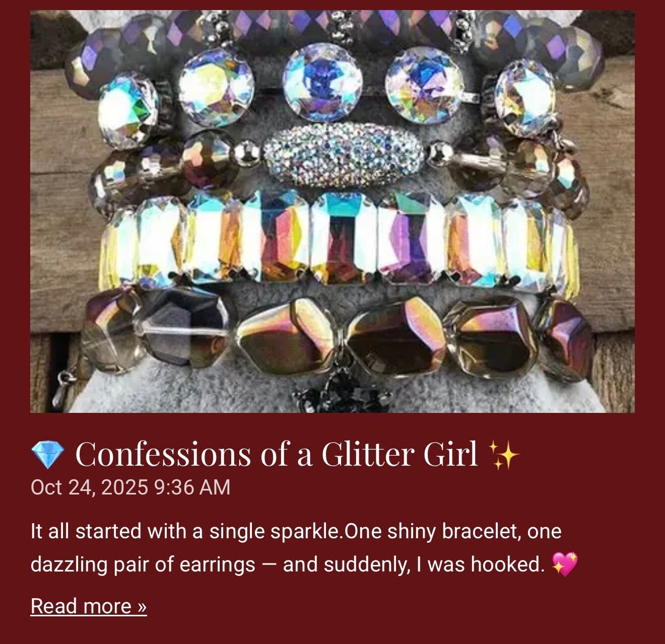The image size is (665, 644).
Task: Click the rectangular rainbow crystal bracelet row
Action: (x=339, y=240)
